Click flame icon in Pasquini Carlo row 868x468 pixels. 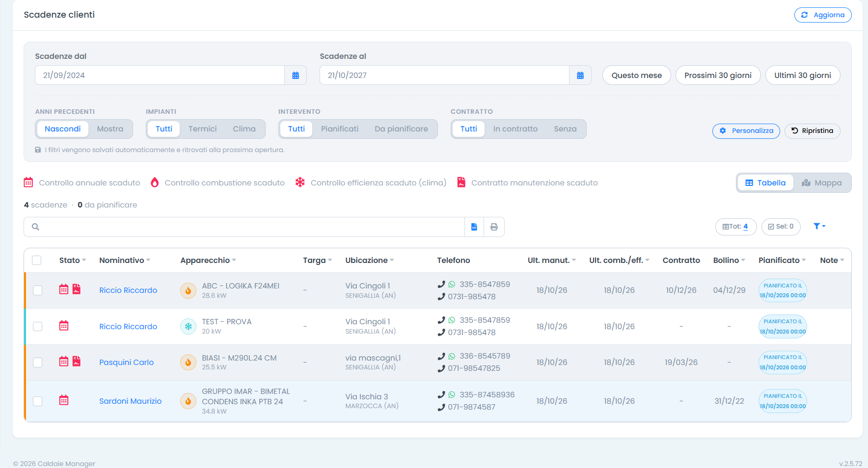tap(188, 362)
